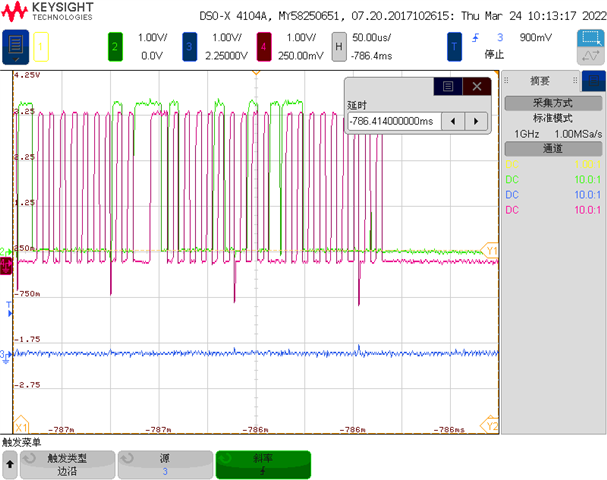Open the horizontal H settings button
This screenshot has height=480, width=607.
[x=339, y=47]
